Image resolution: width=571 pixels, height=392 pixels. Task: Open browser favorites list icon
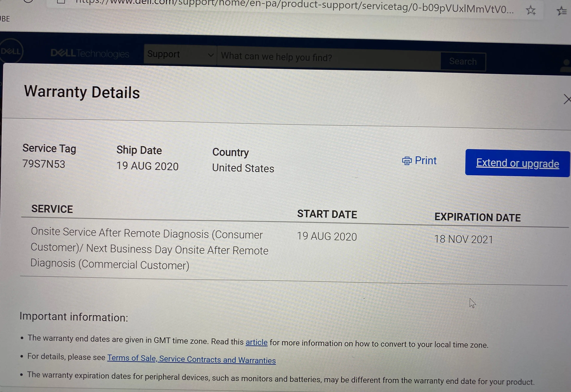pos(562,11)
